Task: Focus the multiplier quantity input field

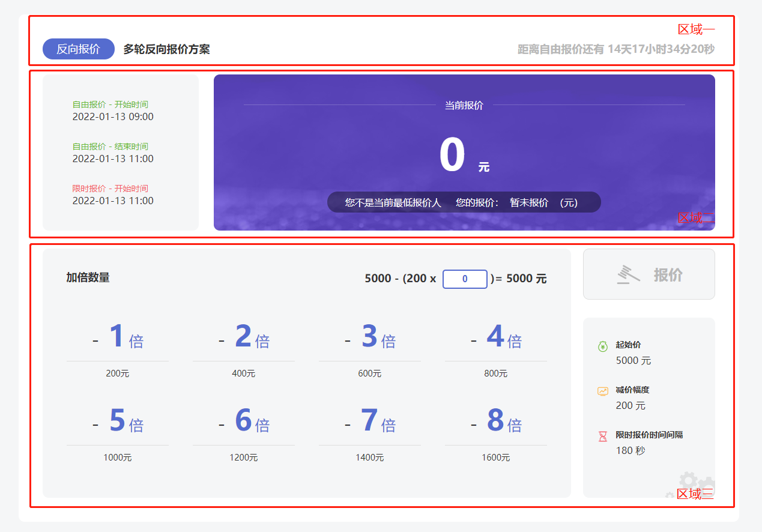Action: pyautogui.click(x=465, y=279)
